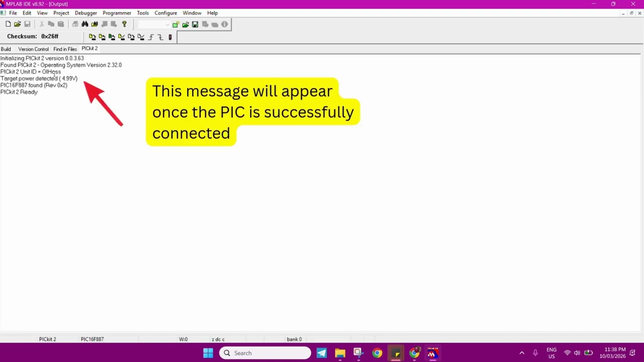
Task: Open Telegram from the taskbar
Action: pyautogui.click(x=321, y=353)
